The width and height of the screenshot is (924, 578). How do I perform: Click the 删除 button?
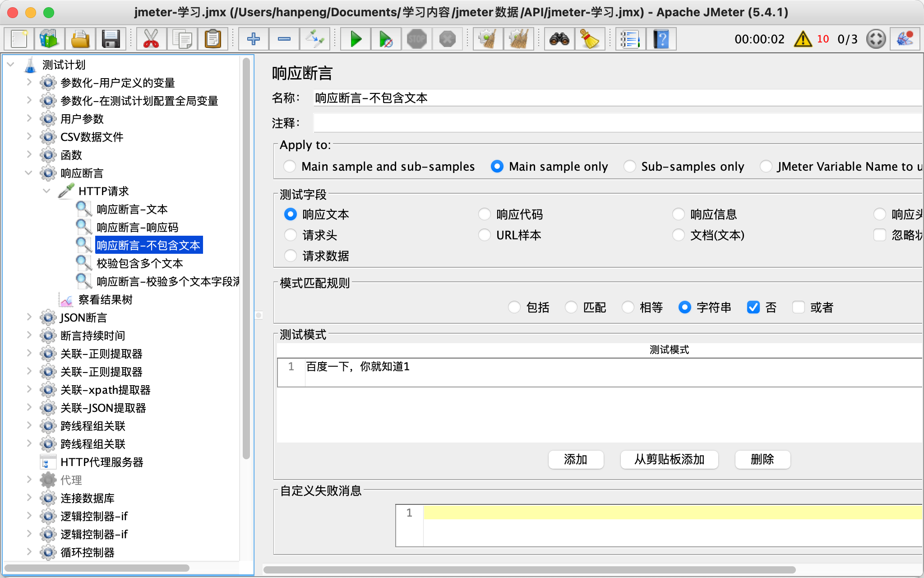[x=762, y=460]
